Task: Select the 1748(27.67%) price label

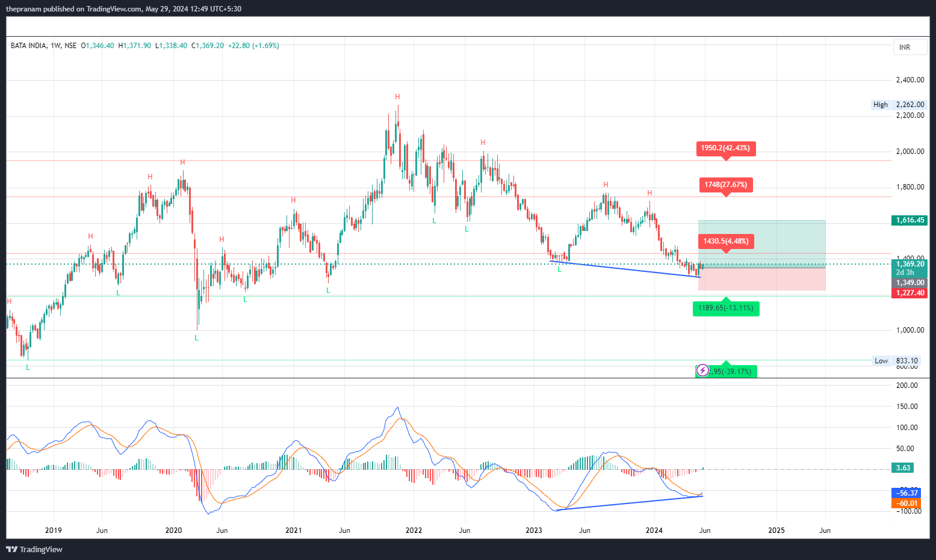Action: pyautogui.click(x=726, y=185)
